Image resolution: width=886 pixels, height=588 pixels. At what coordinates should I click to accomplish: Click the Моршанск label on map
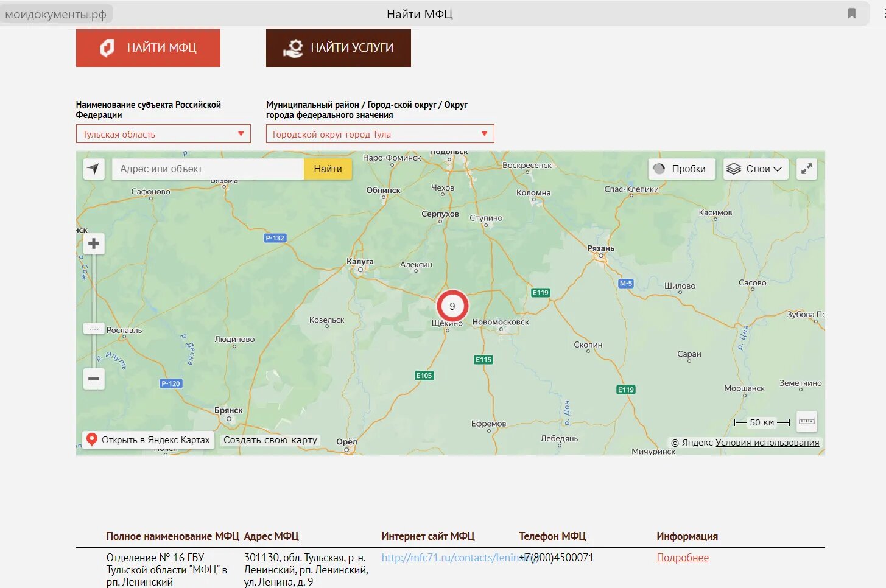pos(744,388)
